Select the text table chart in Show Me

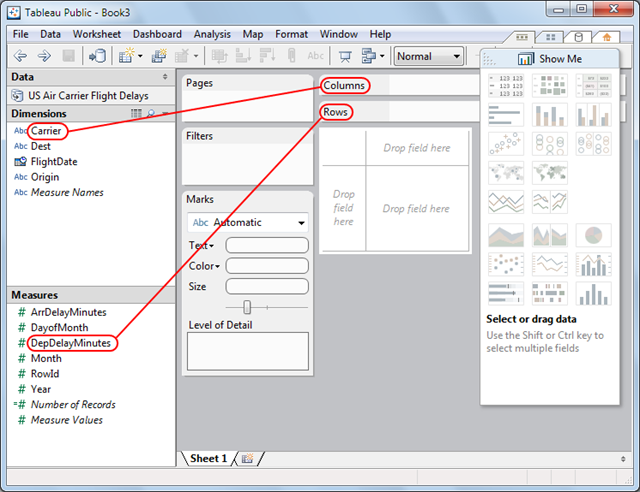[506, 86]
